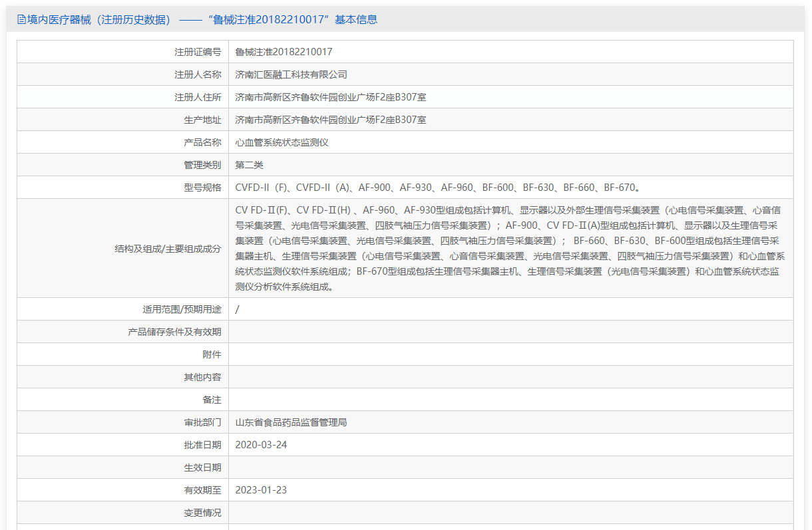Screen dimensions: 812x530
Task: Click the document icon before the page title
Action: [21, 20]
